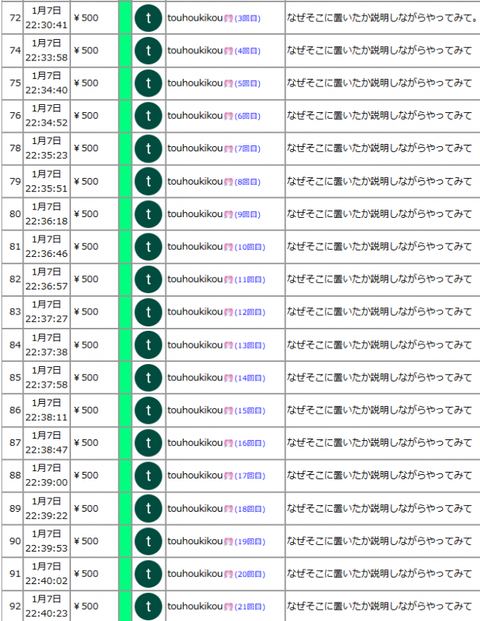Open the (3回目) count link
Screen dimensions: 480x621
(x=247, y=19)
